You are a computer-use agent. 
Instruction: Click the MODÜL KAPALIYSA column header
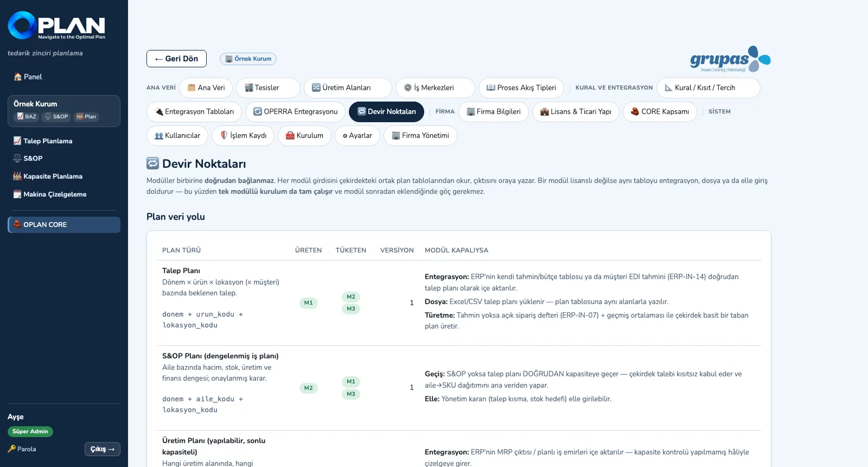[456, 250]
